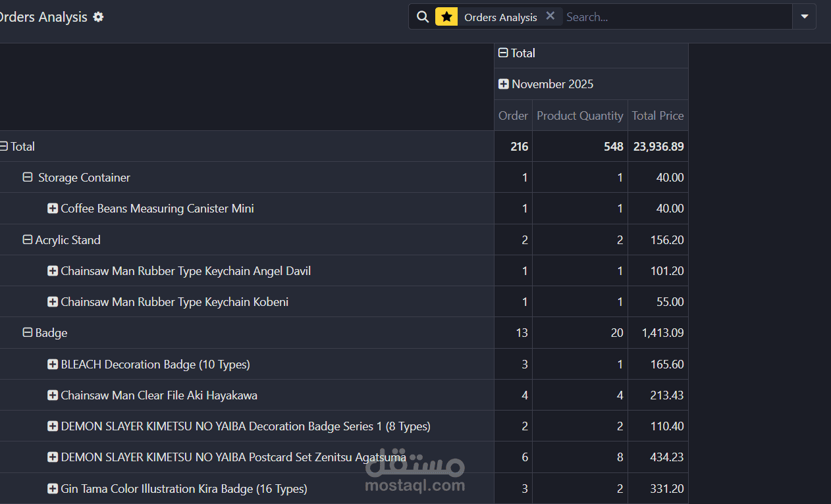Sort by Product Quantity column header
Screen dimensions: 831x504
pos(580,116)
